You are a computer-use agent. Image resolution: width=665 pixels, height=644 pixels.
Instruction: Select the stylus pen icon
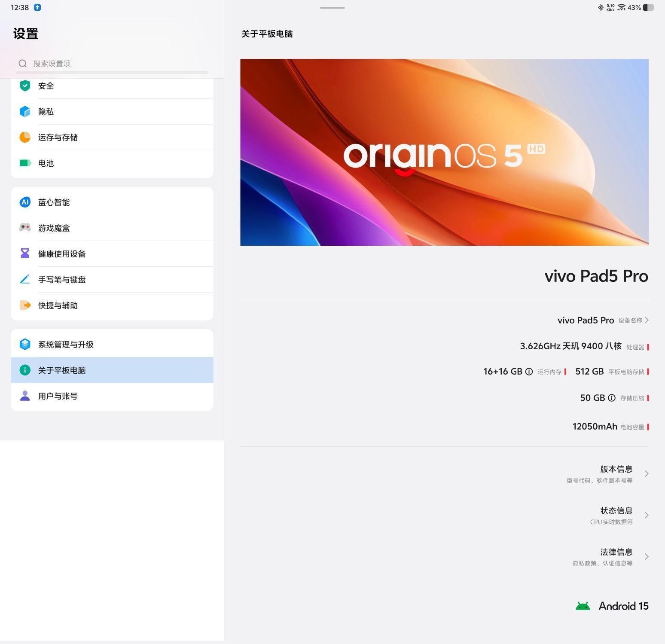pyautogui.click(x=25, y=280)
